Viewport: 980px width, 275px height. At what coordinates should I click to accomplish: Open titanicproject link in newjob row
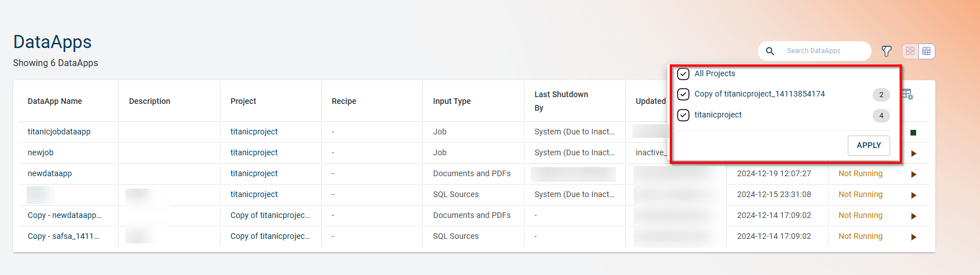pyautogui.click(x=254, y=152)
